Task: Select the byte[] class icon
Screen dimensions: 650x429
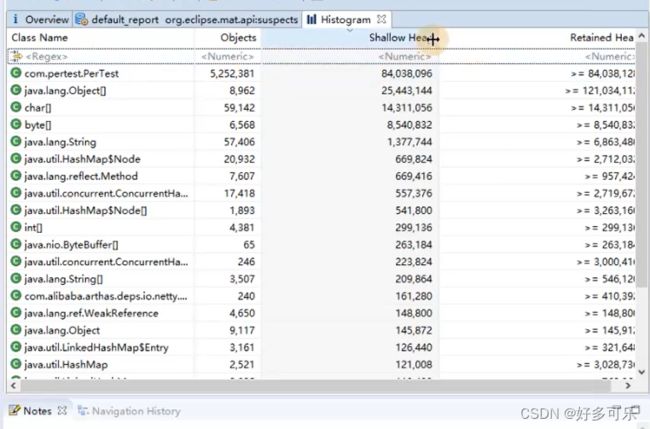Action: click(x=16, y=124)
